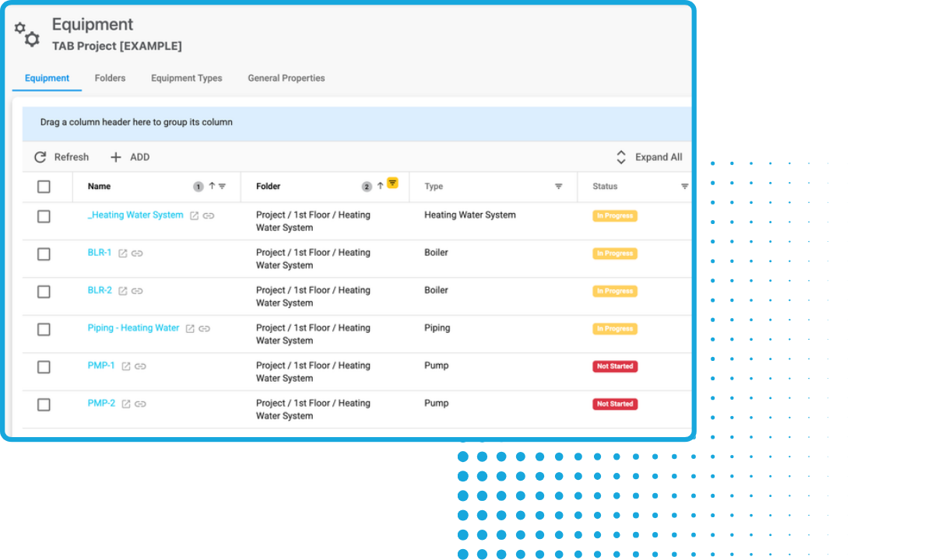Viewport: 938px width, 560px height.
Task: Open the General Properties tab
Action: [286, 79]
